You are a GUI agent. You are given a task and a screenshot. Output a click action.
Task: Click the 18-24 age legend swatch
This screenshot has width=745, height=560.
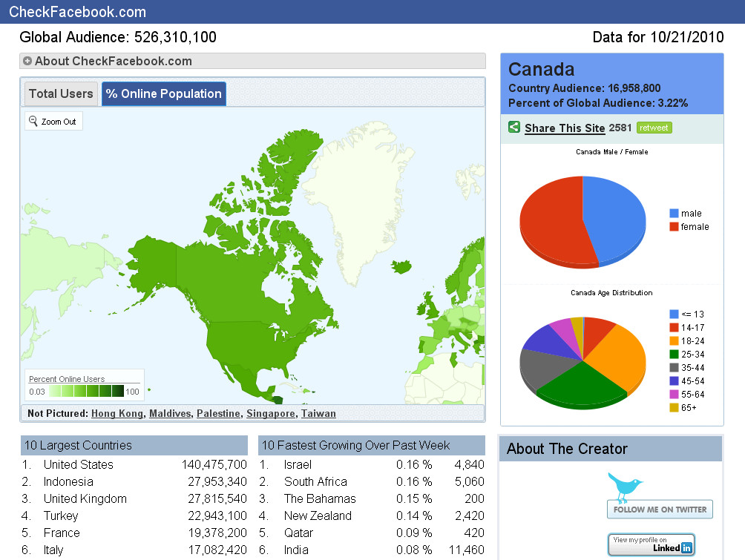tap(674, 340)
